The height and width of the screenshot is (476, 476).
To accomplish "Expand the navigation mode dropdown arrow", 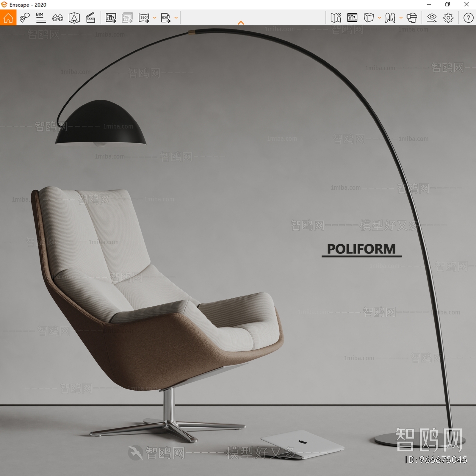I will 401,18.
